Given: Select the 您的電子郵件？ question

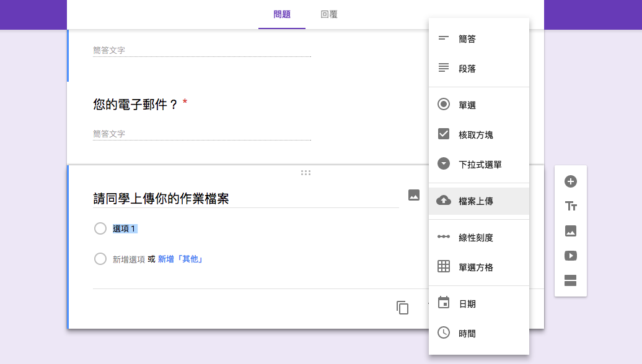Looking at the screenshot, I should [136, 104].
